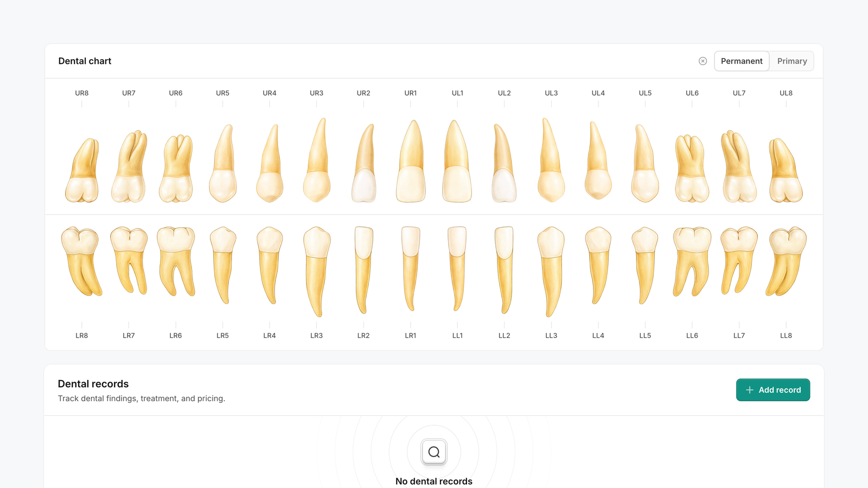Image resolution: width=868 pixels, height=488 pixels.
Task: Switch to the Primary teeth view
Action: (x=792, y=61)
